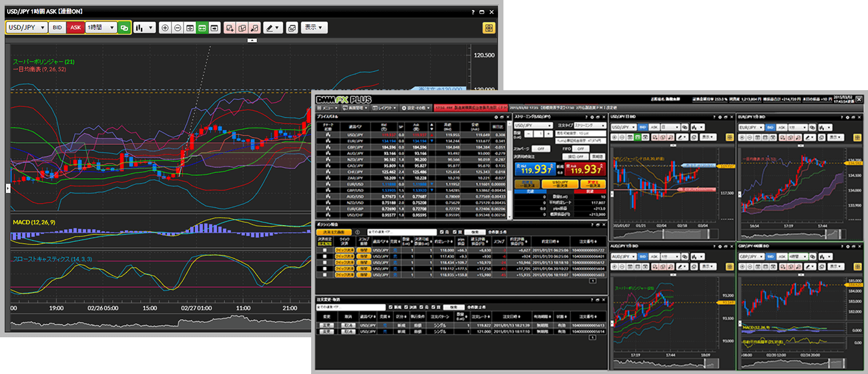
Task: Open chart from the USD/JPY row icon in the price panel
Action: (x=329, y=135)
